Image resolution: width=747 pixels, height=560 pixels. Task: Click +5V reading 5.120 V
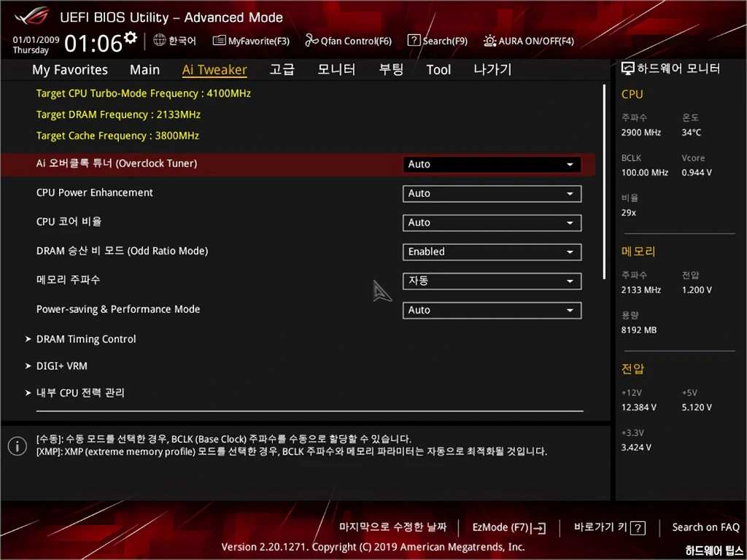tap(697, 408)
